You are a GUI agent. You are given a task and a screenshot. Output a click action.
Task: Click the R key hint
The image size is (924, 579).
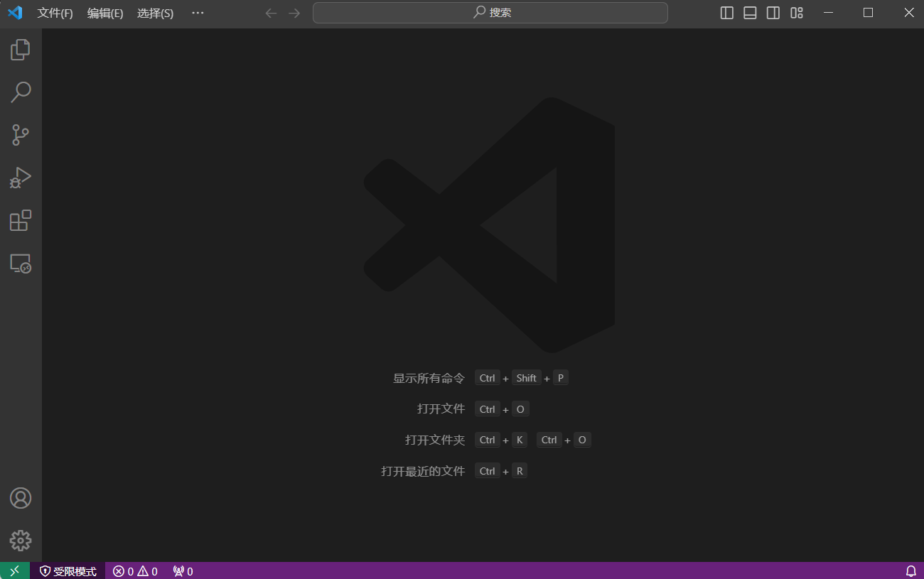pos(520,471)
